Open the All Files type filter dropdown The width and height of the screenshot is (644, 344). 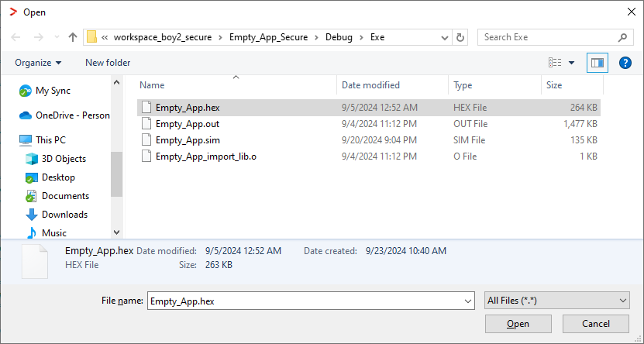557,301
